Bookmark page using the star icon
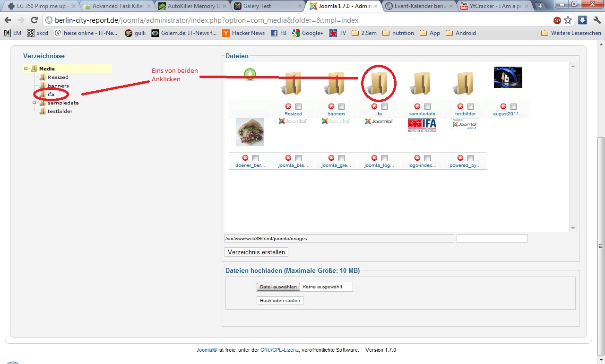Screen dimensions: 605x364 (x=568, y=20)
